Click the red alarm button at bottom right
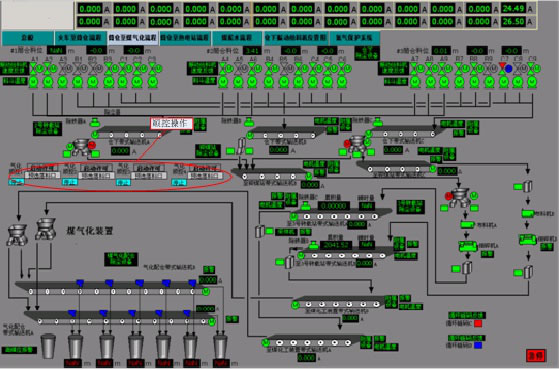 [535, 355]
